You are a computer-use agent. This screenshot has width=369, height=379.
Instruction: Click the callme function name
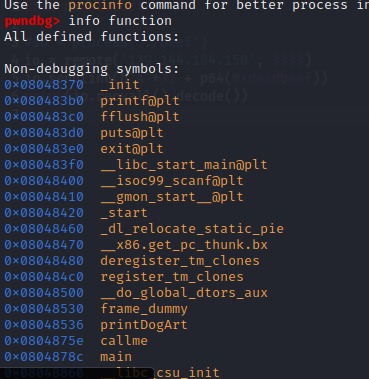coord(124,341)
